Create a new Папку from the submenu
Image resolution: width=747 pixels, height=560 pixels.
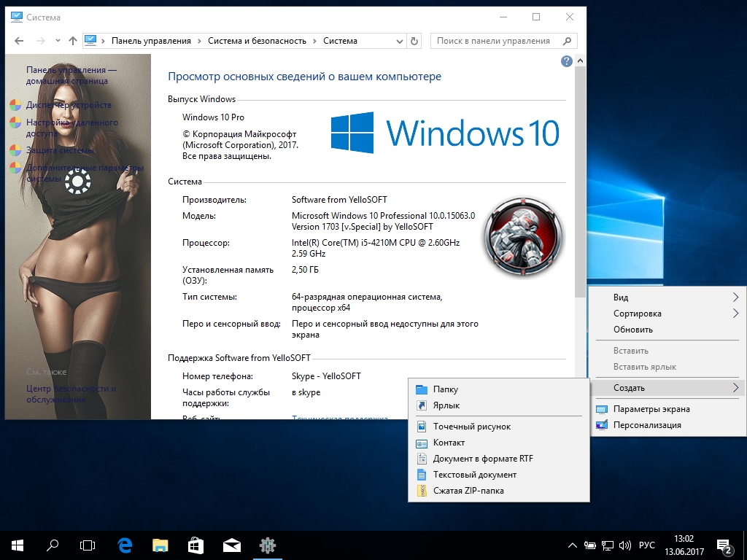click(x=499, y=389)
